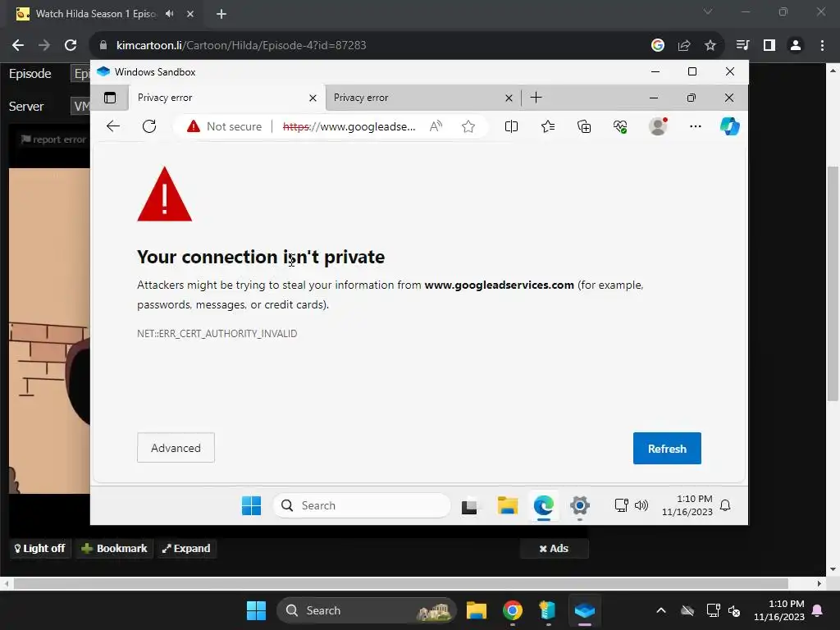The image size is (840, 630).
Task: Click the Sandbox network tray icon
Action: [x=622, y=505]
